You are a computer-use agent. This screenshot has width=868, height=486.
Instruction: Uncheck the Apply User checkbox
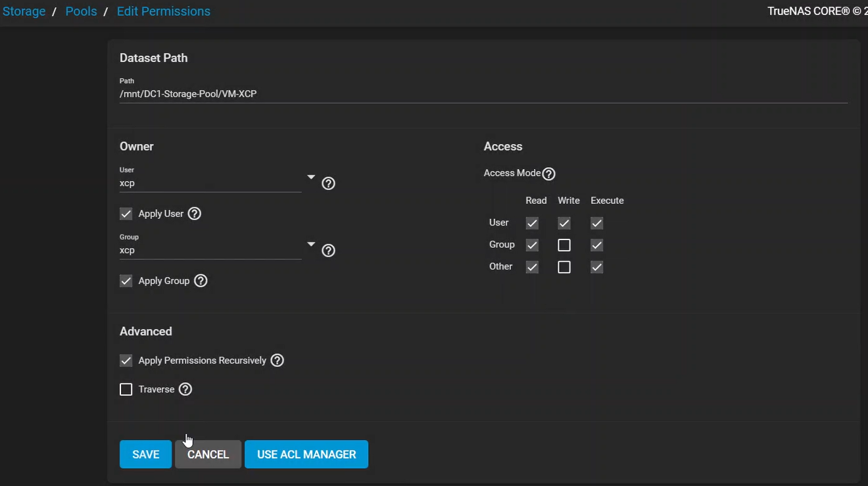point(126,214)
